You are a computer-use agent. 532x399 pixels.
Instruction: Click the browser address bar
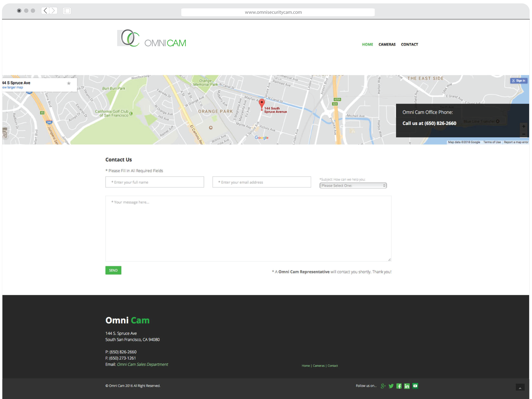pos(278,12)
